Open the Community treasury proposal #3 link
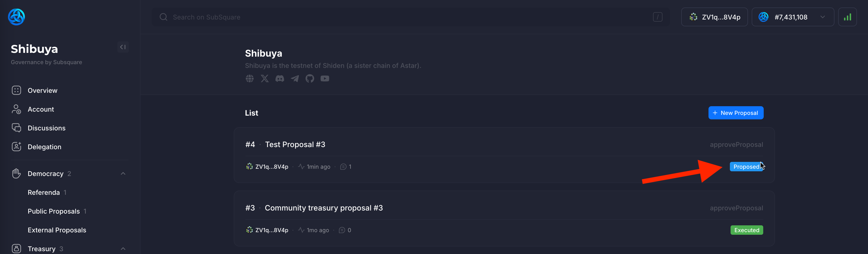868x254 pixels. pos(324,207)
